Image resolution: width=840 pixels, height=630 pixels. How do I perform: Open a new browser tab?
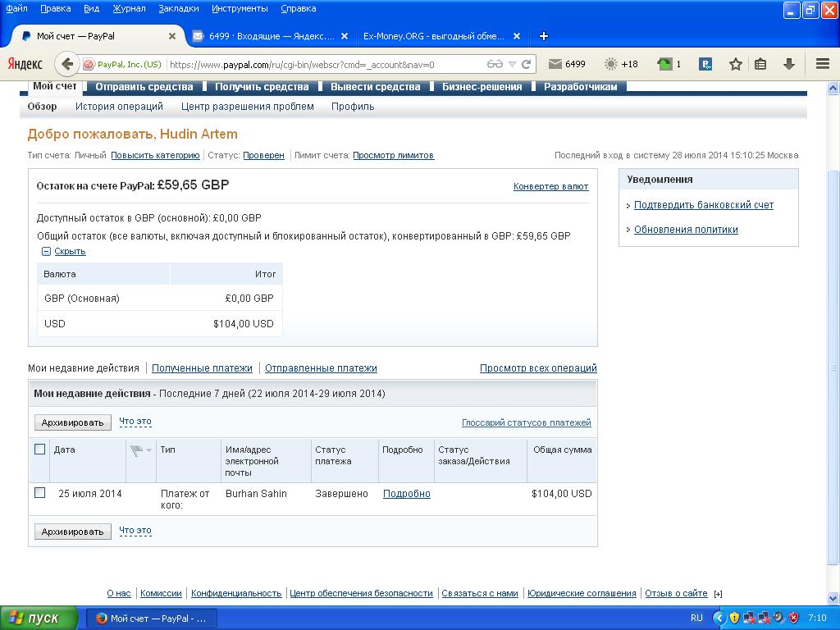543,36
